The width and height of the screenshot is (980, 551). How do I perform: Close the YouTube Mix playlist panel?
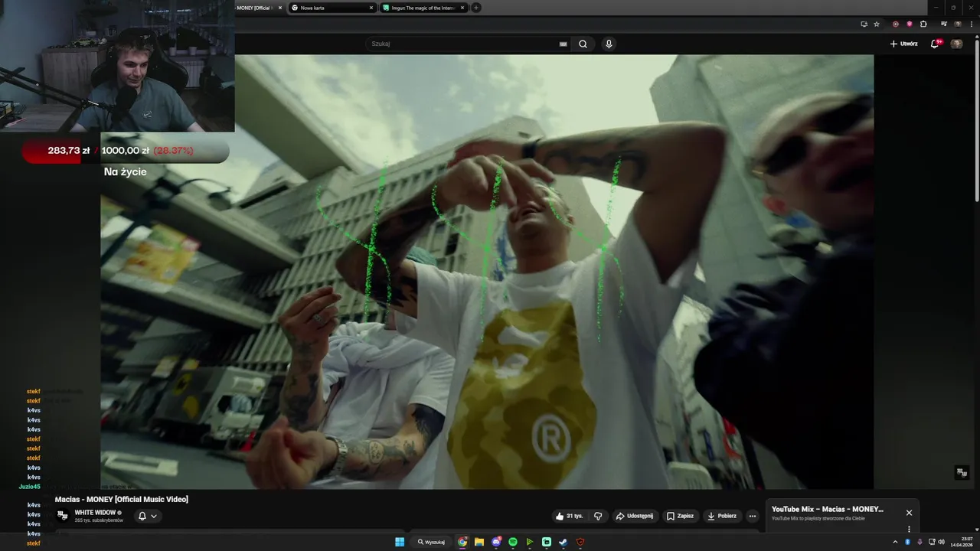(x=909, y=513)
